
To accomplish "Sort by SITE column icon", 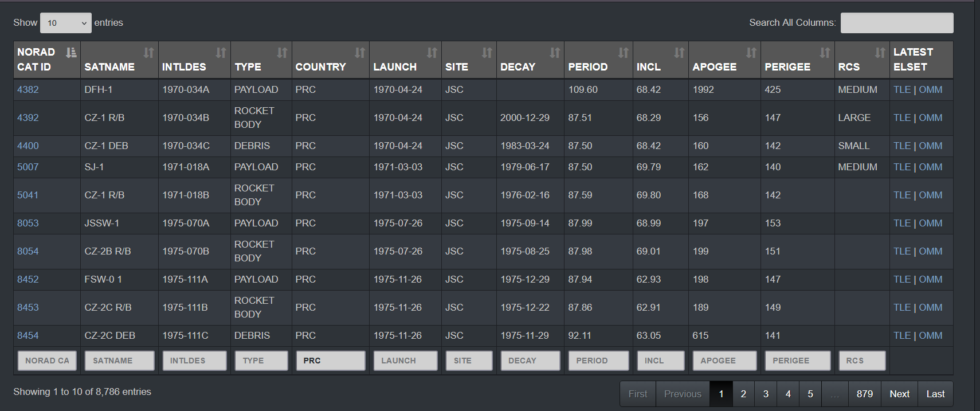I will pyautogui.click(x=487, y=53).
